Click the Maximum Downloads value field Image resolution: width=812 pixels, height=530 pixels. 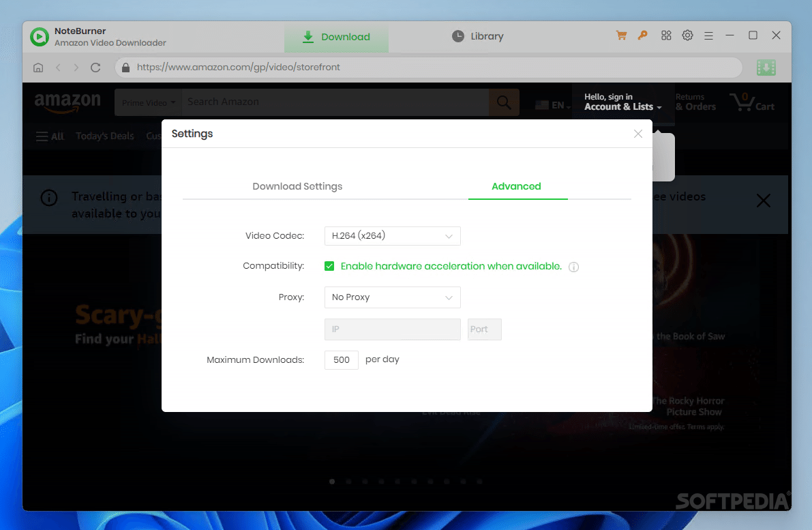click(342, 360)
